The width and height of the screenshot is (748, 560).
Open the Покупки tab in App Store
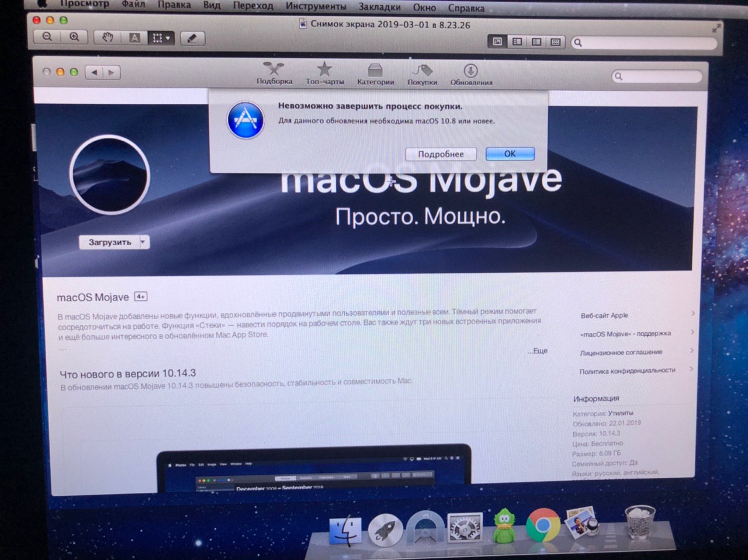pos(422,75)
